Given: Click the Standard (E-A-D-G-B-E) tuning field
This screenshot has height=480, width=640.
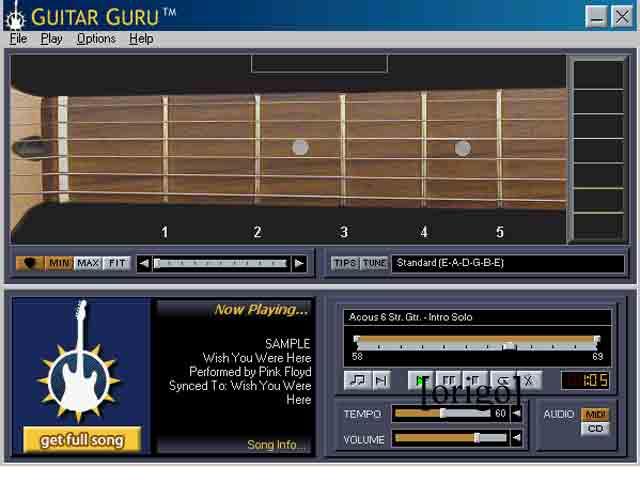Looking at the screenshot, I should (508, 263).
